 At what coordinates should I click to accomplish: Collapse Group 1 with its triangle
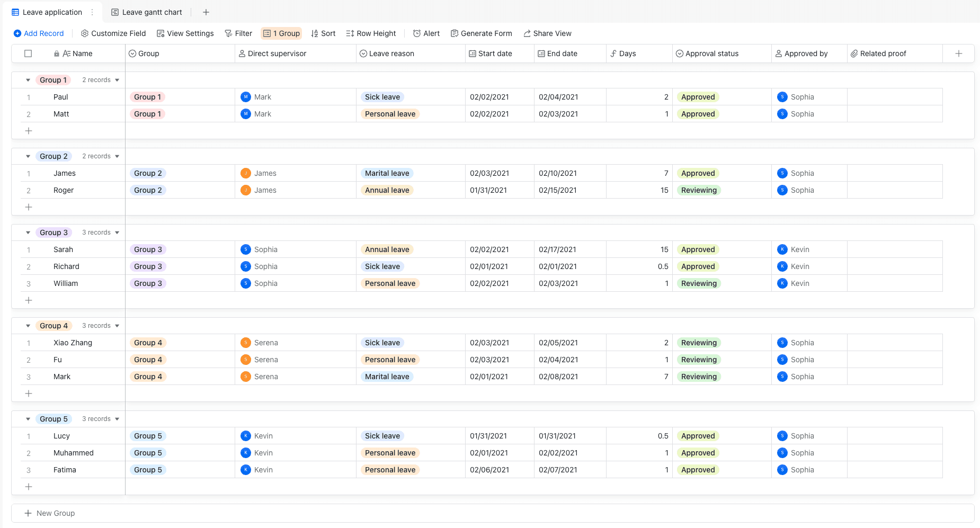28,80
